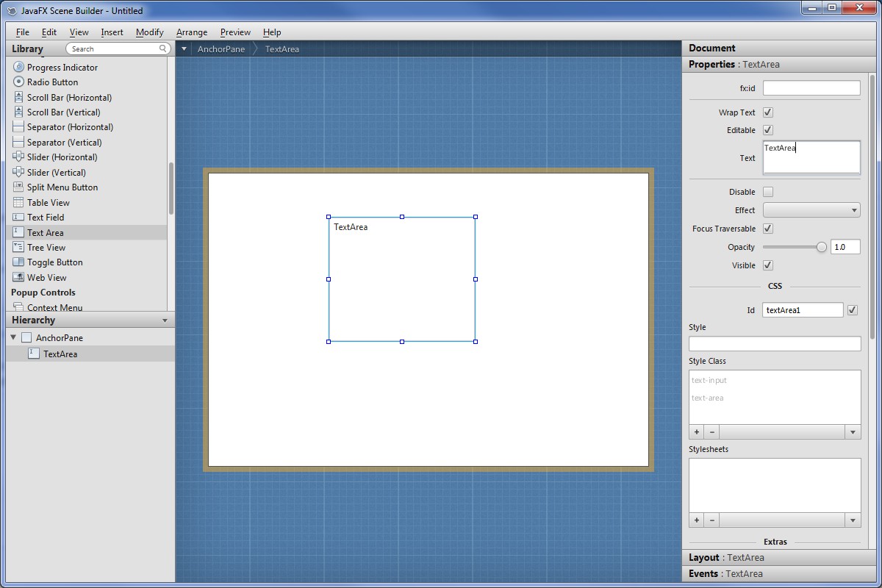The image size is (882, 588).
Task: Click the Toggle Button library icon
Action: pos(19,262)
